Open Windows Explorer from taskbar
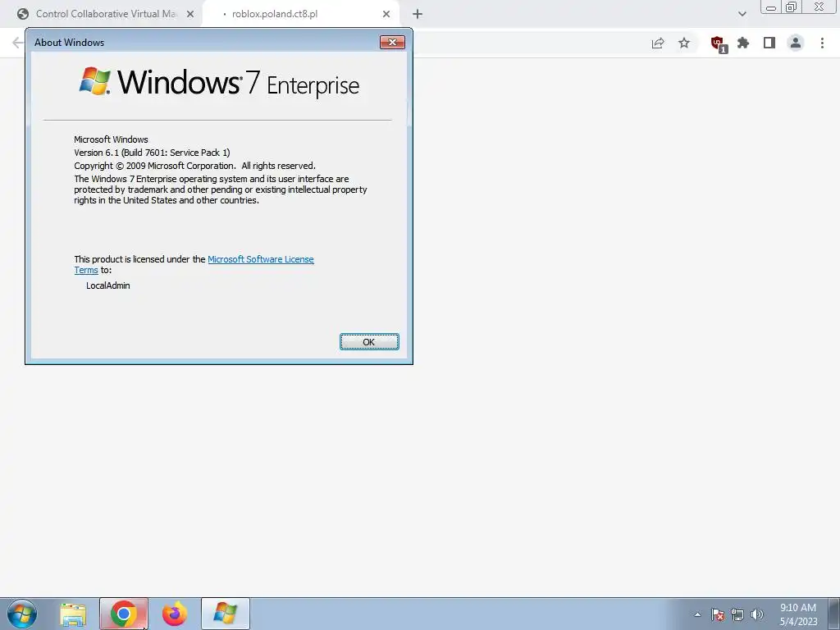 (73, 614)
